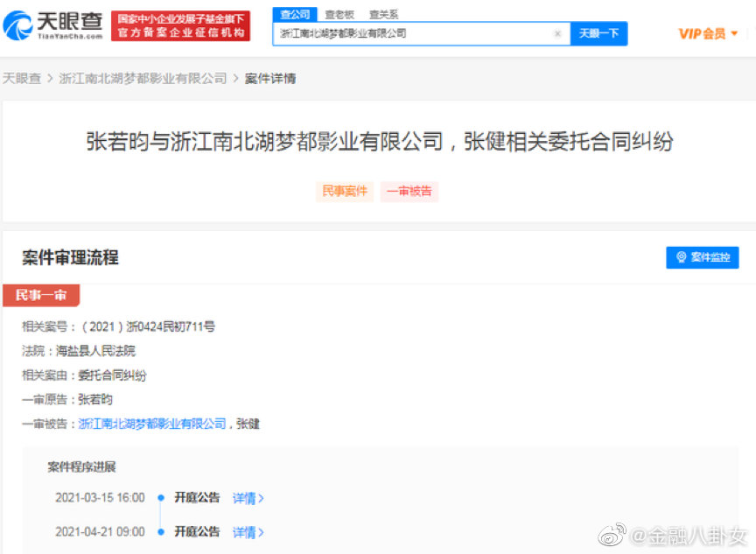The width and height of the screenshot is (756, 554).
Task: Open the 浙江南北湖梦都影业有限公司 breadcrumb
Action: (143, 78)
